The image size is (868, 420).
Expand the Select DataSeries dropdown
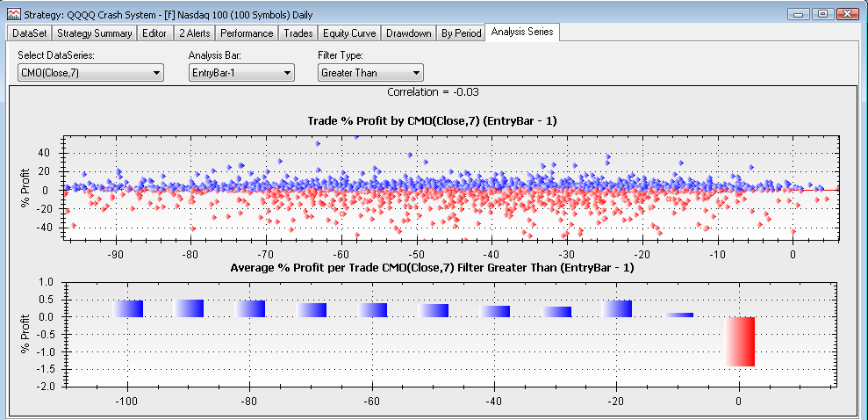pos(90,73)
